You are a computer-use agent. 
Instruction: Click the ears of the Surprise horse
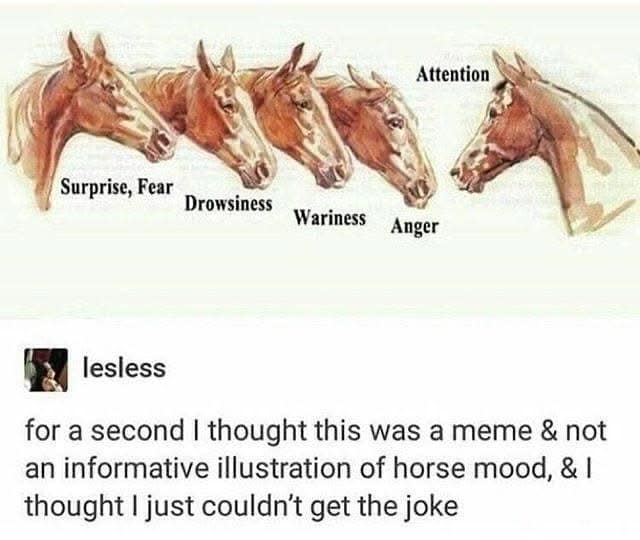click(x=87, y=51)
